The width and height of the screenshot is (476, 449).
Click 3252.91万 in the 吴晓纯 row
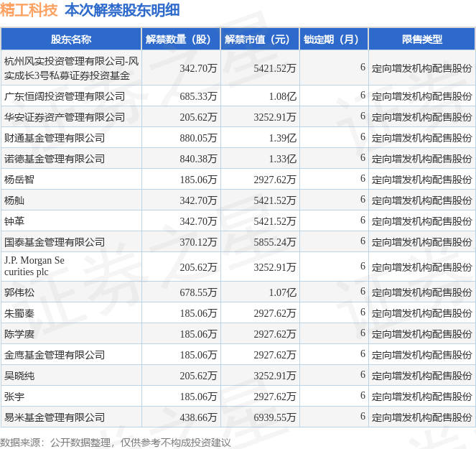[275, 376]
